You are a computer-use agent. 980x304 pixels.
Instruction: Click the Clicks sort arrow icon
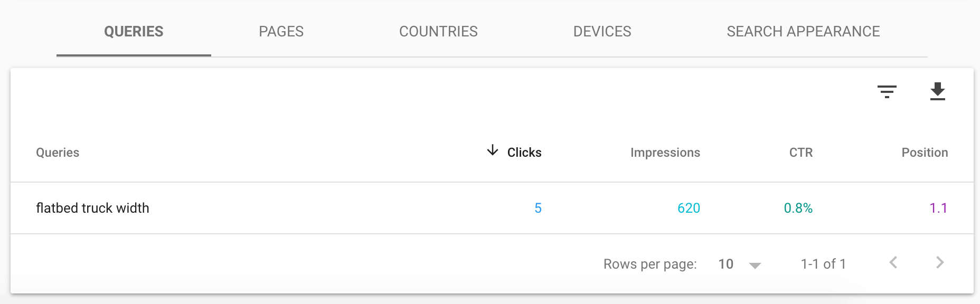492,151
